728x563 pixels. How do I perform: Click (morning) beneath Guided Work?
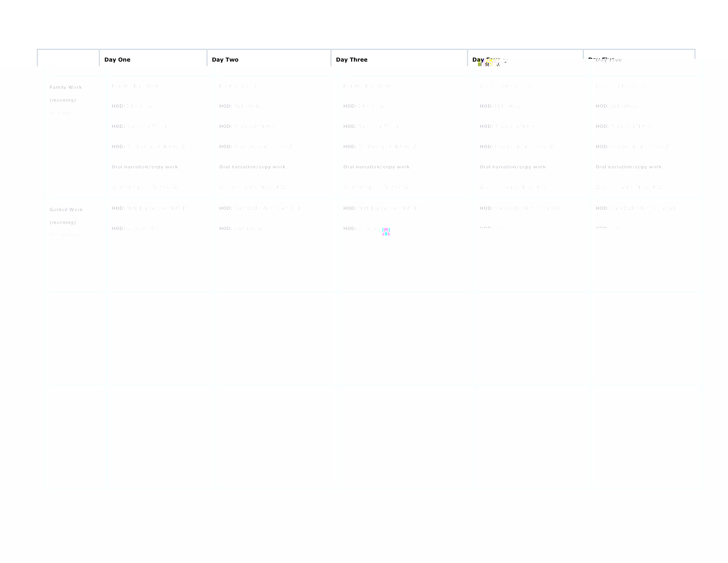tap(63, 223)
